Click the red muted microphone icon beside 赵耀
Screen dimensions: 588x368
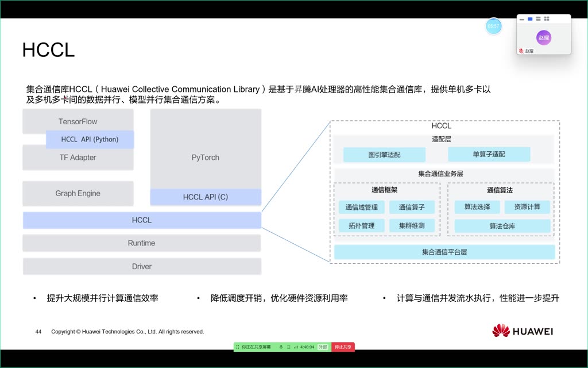click(521, 51)
